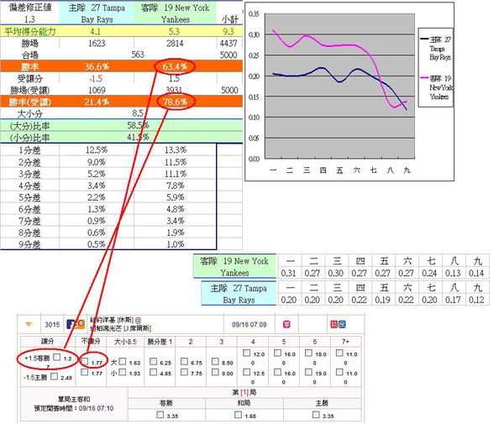Select the Yankees eighth inning 0.13 cell
The height and width of the screenshot is (424, 504).
click(453, 273)
